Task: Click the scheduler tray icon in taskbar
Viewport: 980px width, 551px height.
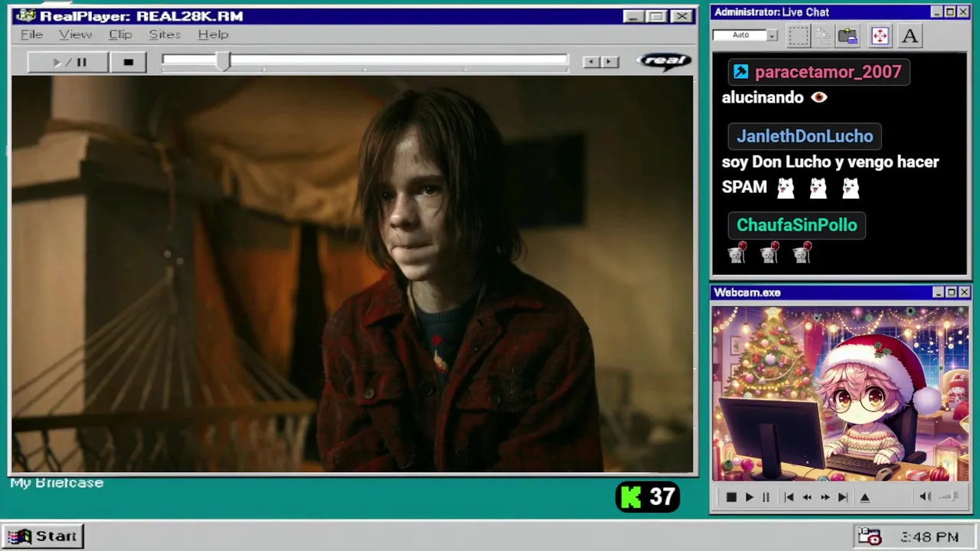Action: point(869,536)
